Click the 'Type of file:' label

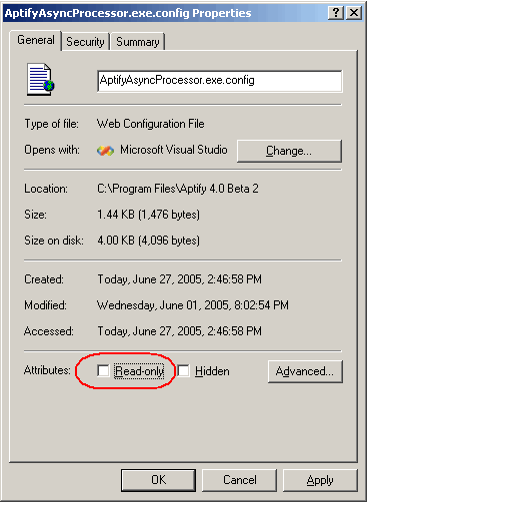pyautogui.click(x=52, y=124)
